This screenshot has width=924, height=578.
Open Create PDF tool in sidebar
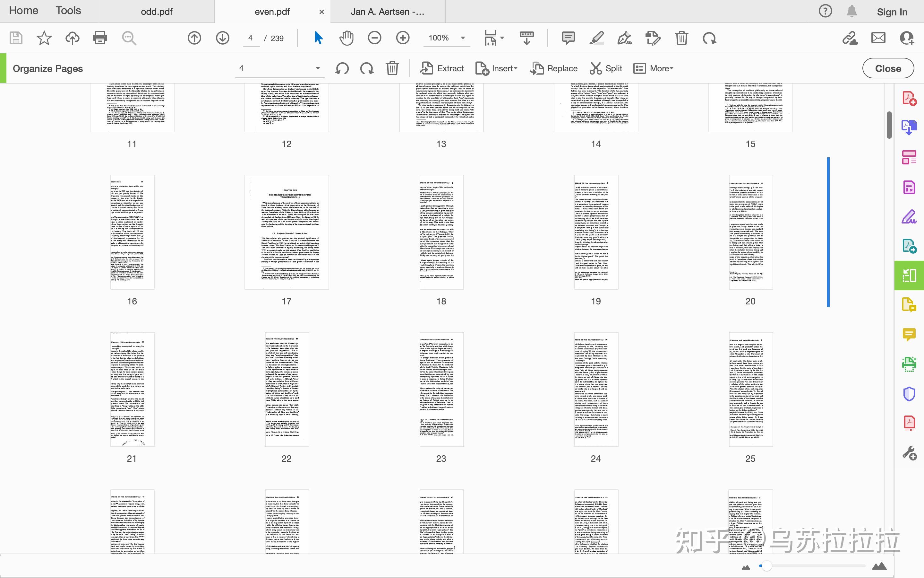(x=909, y=98)
